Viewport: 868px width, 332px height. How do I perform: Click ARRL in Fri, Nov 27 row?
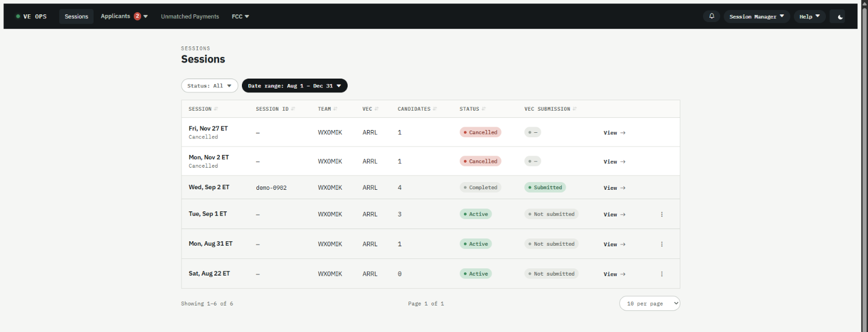[x=370, y=133]
